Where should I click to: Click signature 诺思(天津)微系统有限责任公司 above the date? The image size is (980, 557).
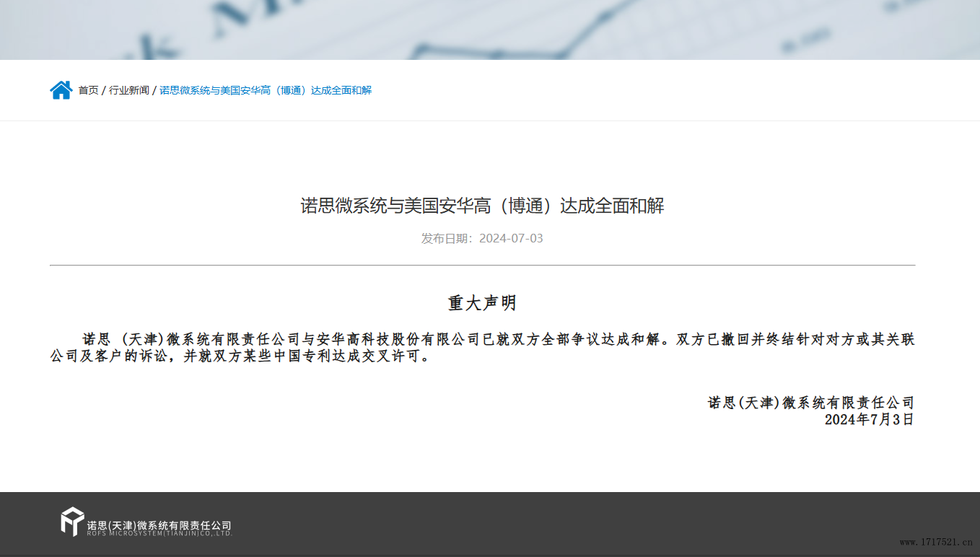811,403
